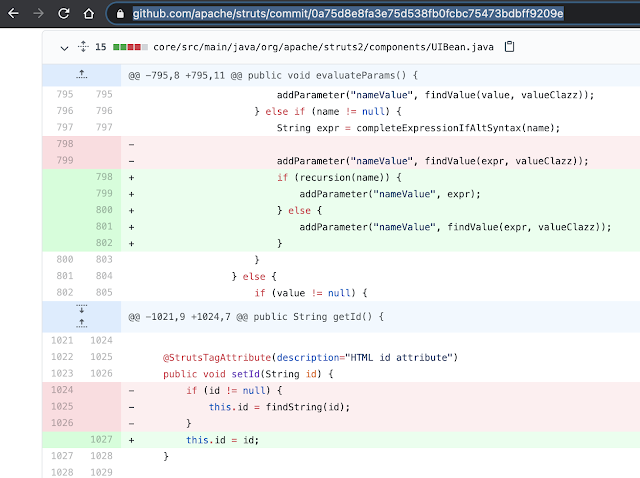Click the @StrutsTagAttribute annotation line
The width and height of the screenshot is (640, 478).
click(x=310, y=358)
